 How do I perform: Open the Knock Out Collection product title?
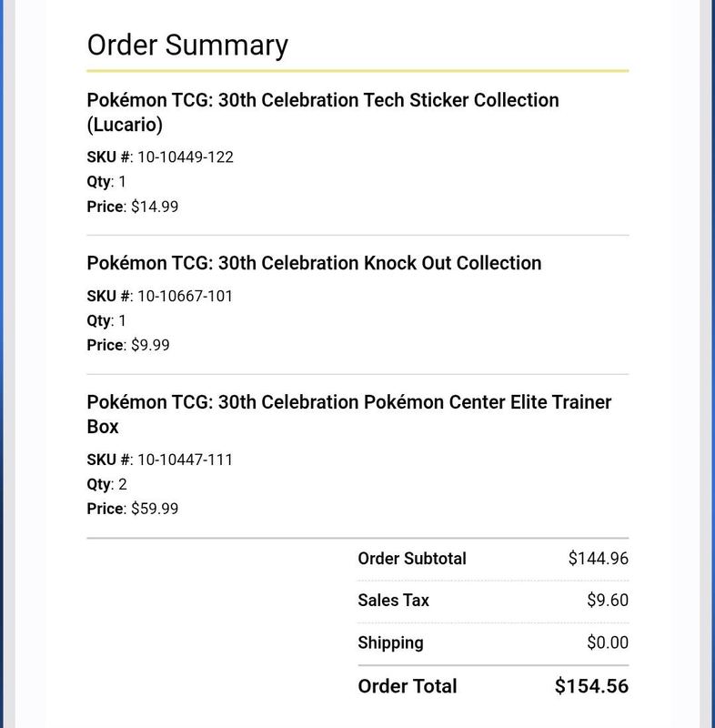314,263
